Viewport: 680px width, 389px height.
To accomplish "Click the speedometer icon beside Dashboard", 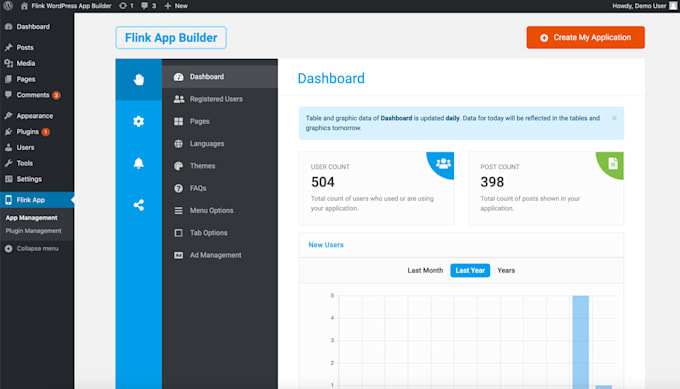I will pos(178,77).
